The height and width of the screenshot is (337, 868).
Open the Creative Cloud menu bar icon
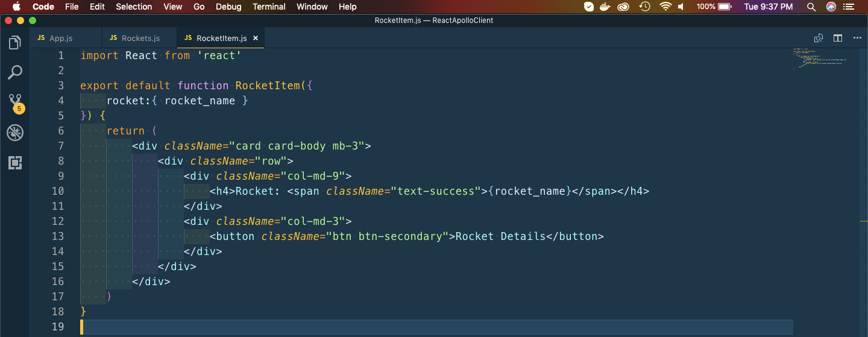coord(624,7)
